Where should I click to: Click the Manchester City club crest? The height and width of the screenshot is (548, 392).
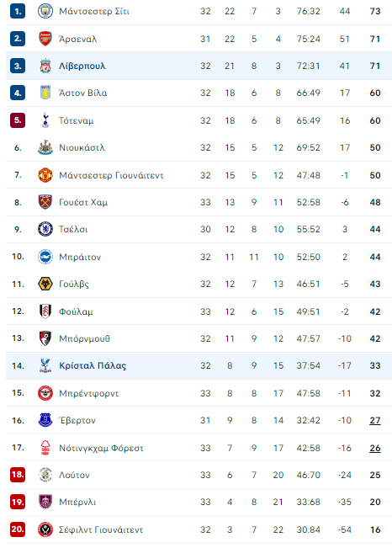tap(45, 11)
